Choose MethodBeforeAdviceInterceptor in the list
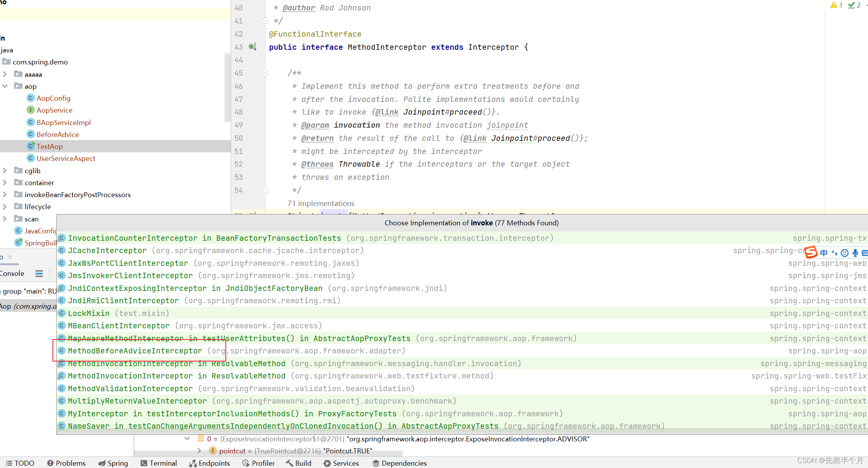868x468 pixels. click(x=135, y=351)
